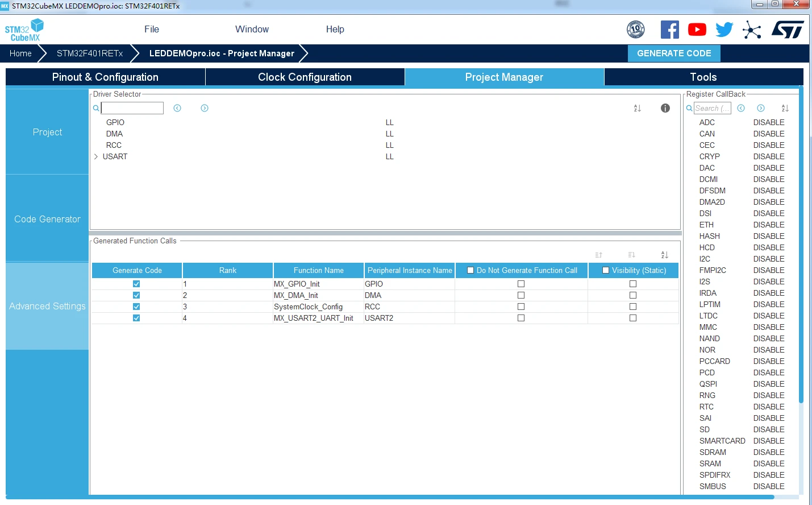This screenshot has height=505, width=812.
Task: Click the Driver Selector search magnifier icon
Action: click(96, 108)
